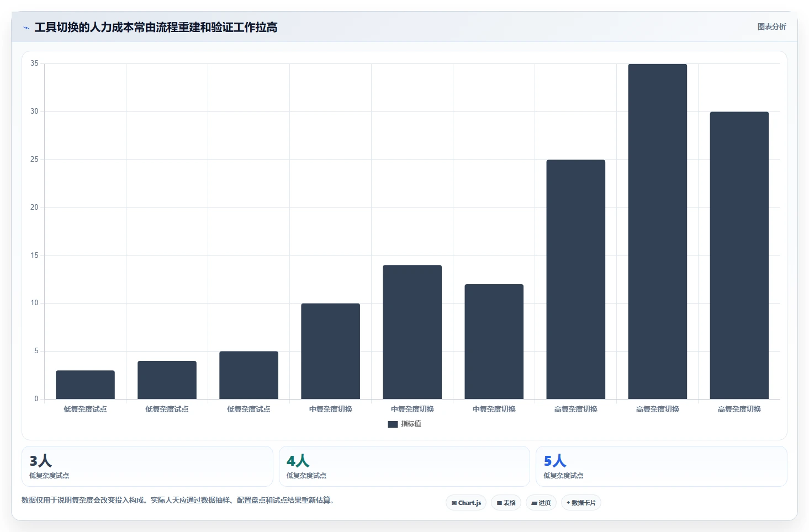Select the Chart.js chip

point(466,503)
